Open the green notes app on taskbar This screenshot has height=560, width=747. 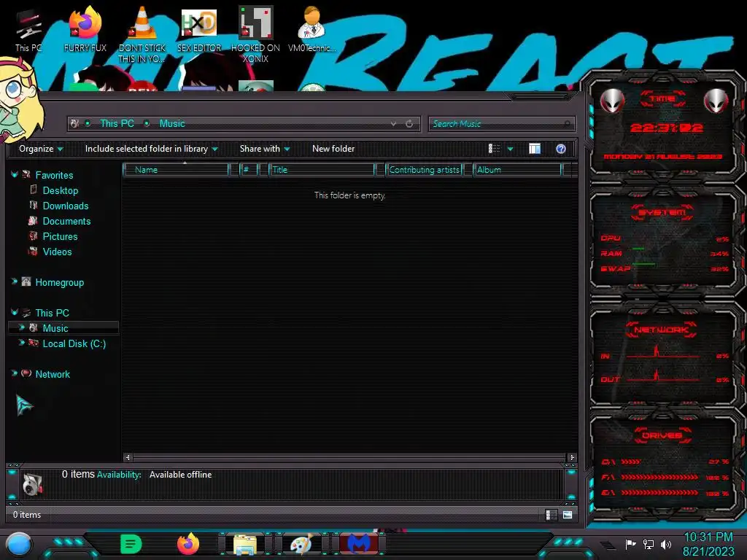(x=131, y=544)
